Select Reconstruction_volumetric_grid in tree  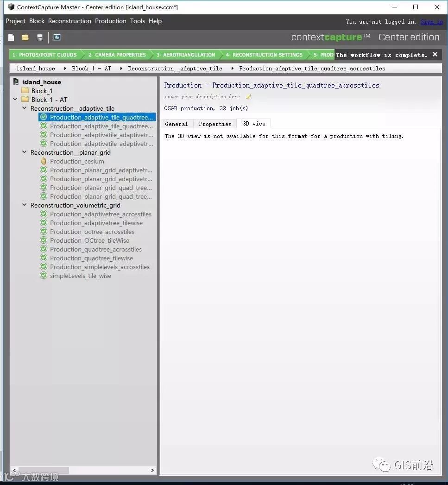click(x=76, y=205)
